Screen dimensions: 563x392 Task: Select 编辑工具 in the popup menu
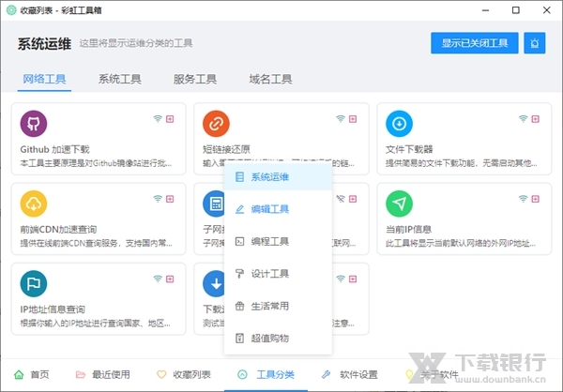click(278, 209)
